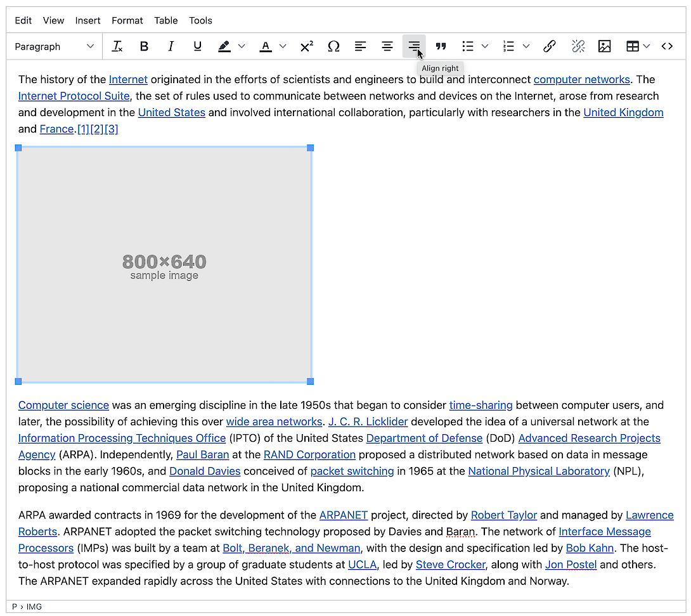691x616 pixels.
Task: Click the ARPANET hyperlink
Action: click(343, 515)
